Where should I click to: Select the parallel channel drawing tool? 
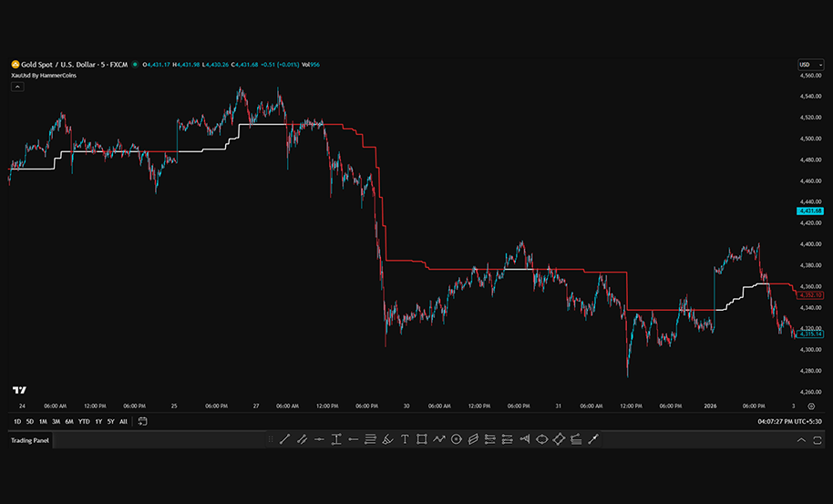(302, 439)
